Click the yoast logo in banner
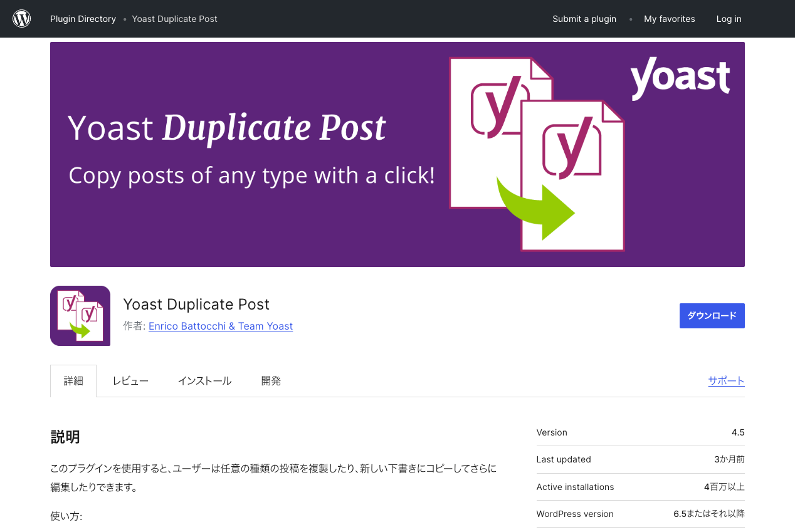The image size is (795, 532). [x=680, y=78]
